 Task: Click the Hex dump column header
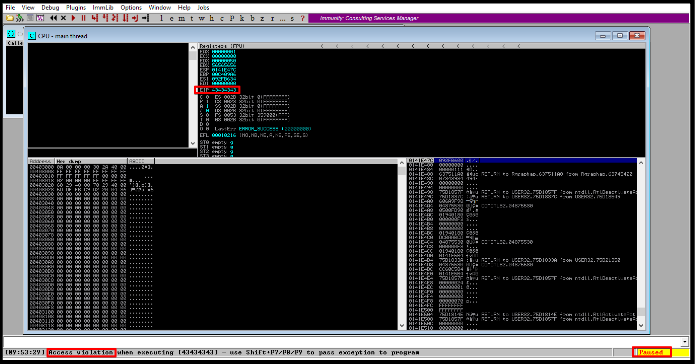pyautogui.click(x=91, y=161)
